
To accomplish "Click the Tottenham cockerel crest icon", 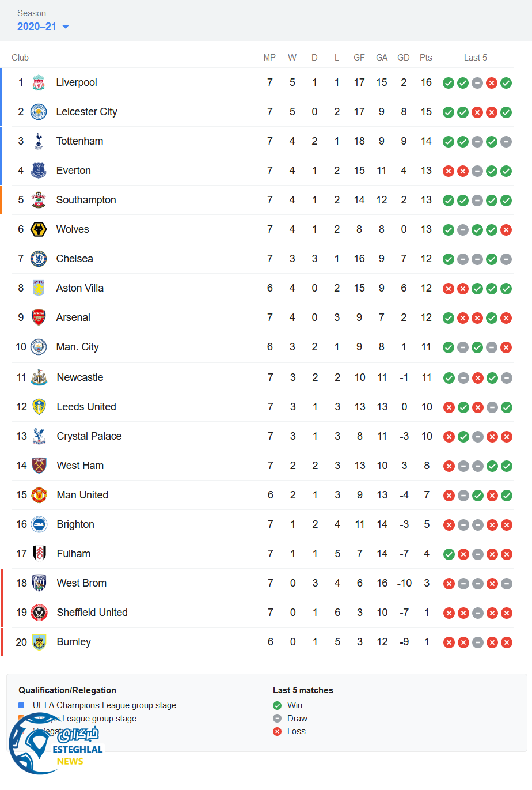I will click(x=39, y=141).
